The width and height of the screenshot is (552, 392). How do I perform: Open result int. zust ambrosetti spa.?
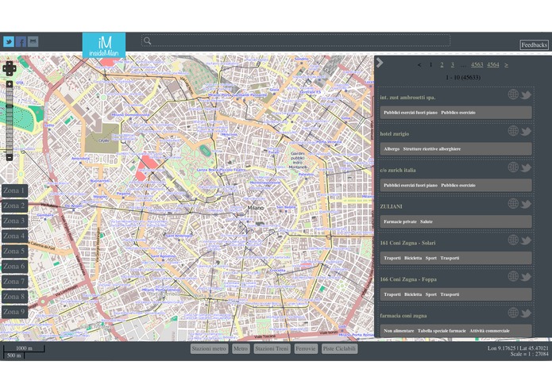tap(407, 98)
